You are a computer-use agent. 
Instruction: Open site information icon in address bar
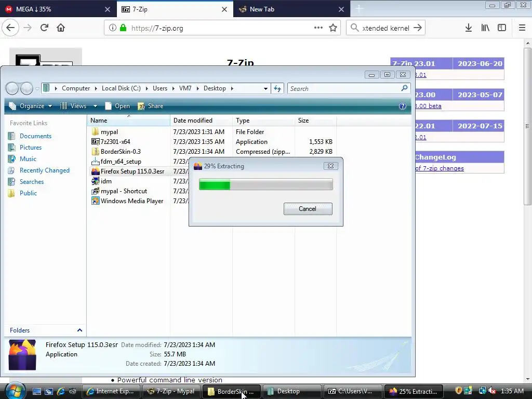point(113,28)
